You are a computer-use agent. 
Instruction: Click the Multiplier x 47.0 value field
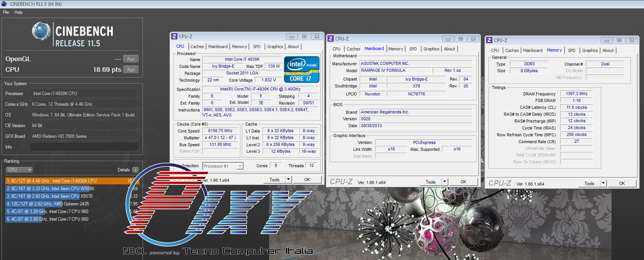[x=220, y=138]
